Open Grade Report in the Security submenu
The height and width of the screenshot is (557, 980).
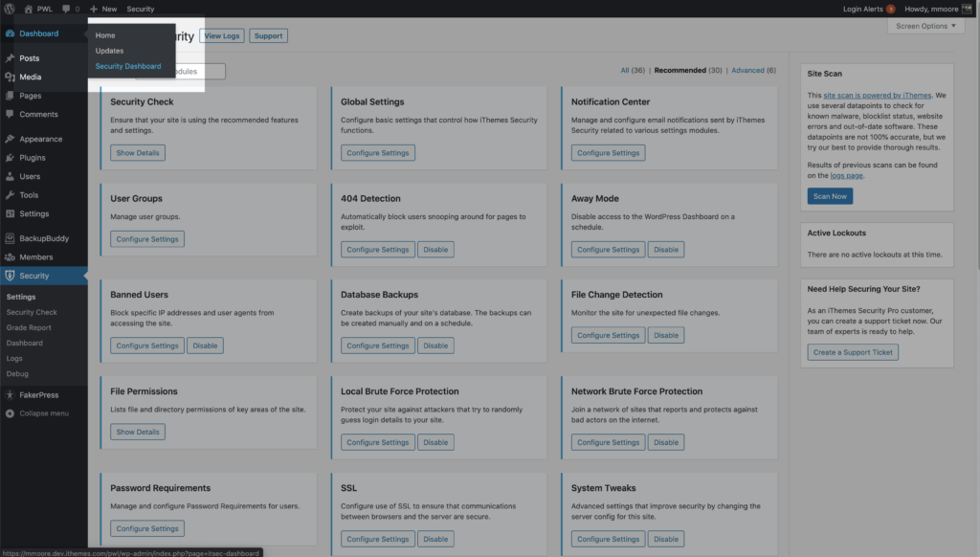tap(29, 327)
